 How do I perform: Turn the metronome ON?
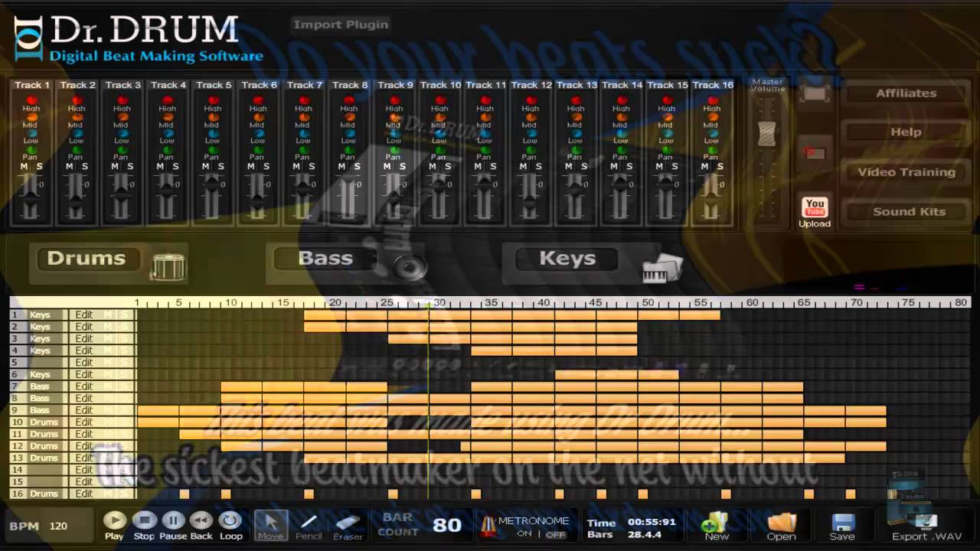[x=524, y=534]
